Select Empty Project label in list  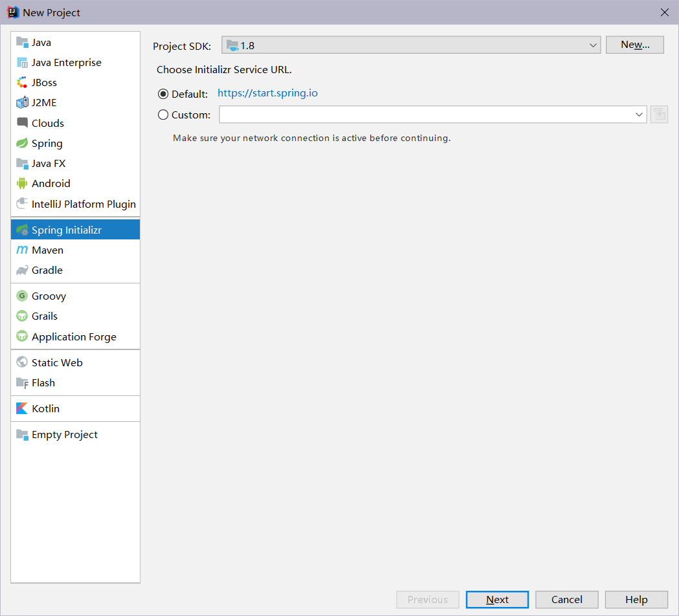point(65,435)
